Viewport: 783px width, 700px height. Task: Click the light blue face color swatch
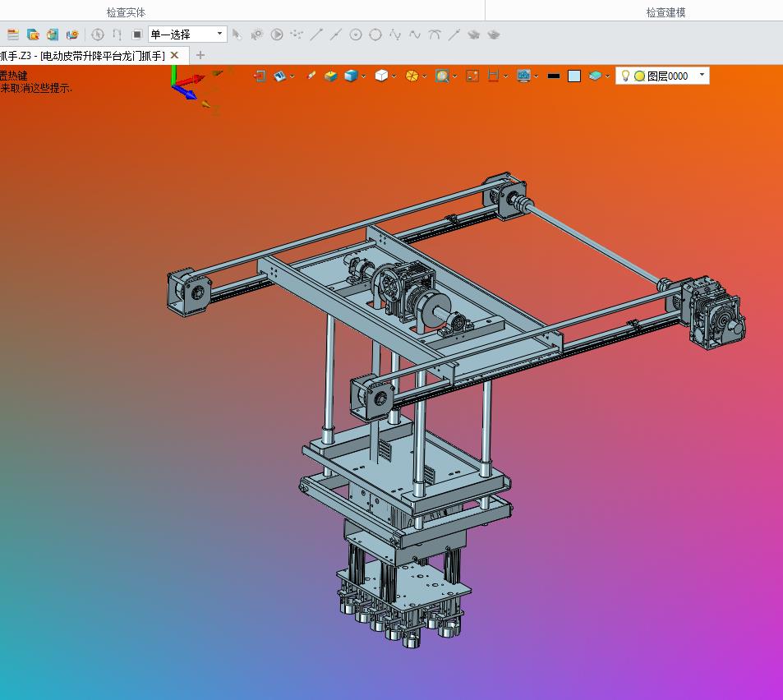(574, 76)
